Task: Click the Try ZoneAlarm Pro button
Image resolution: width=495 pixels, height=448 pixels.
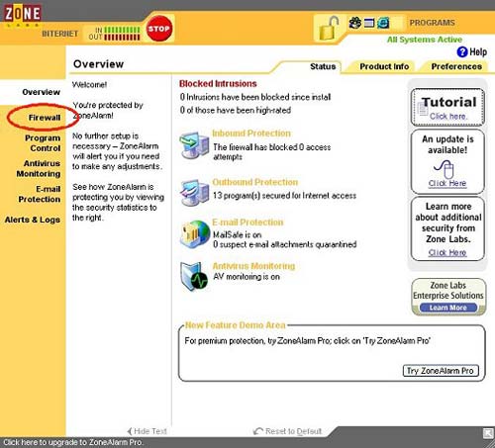Action: 441,371
